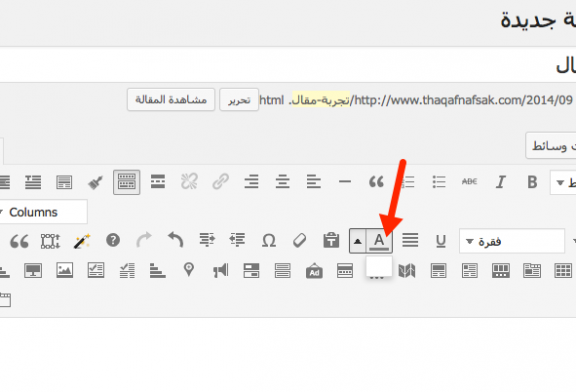Image resolution: width=576 pixels, height=392 pixels.
Task: Toggle Italic text formatting
Action: pos(500,182)
